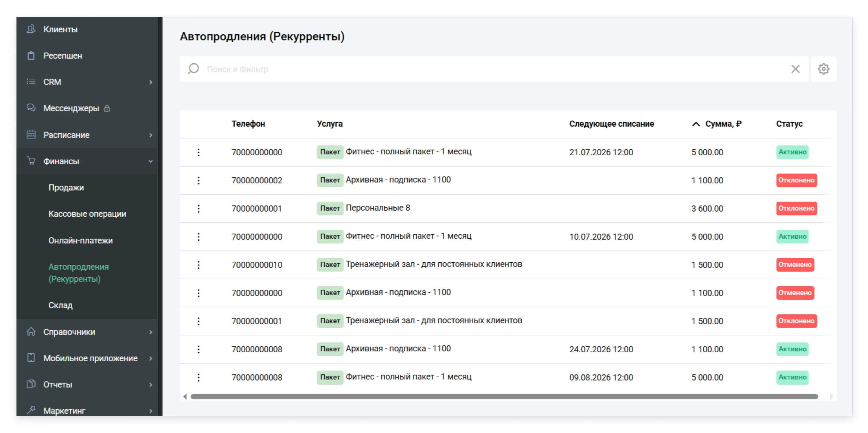Click the date 10.07.2026 12:00
The width and height of the screenshot is (868, 433).
[x=601, y=237]
